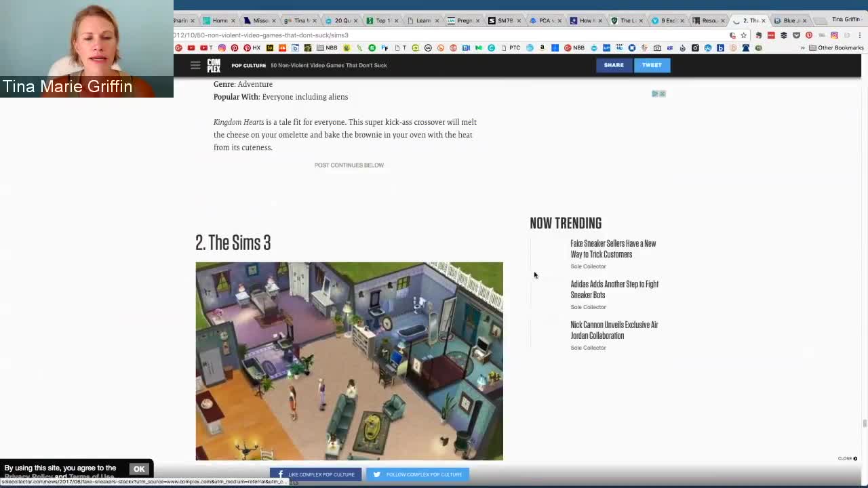Close the bottom banner via CLOSE
This screenshot has width=868, height=488.
(x=848, y=459)
